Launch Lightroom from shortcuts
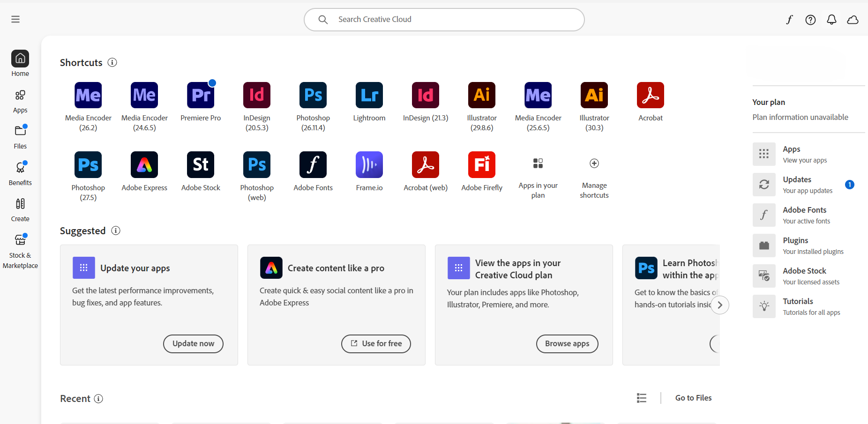The height and width of the screenshot is (424, 868). coord(369,95)
